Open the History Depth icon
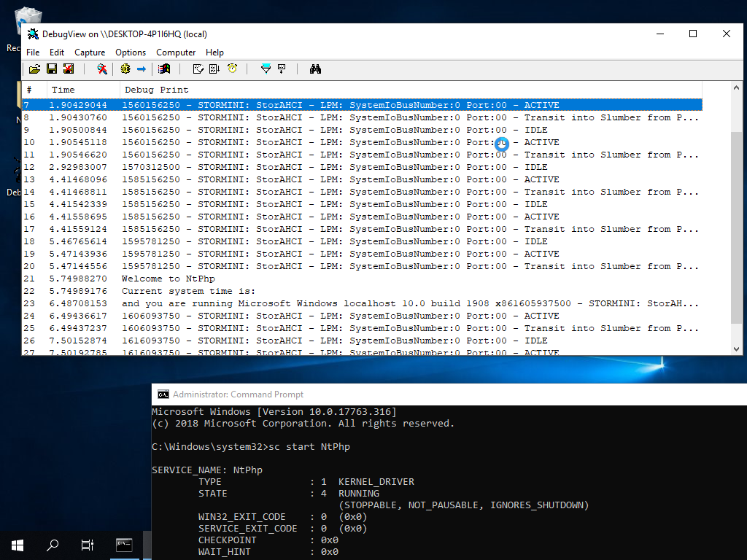 [x=282, y=69]
